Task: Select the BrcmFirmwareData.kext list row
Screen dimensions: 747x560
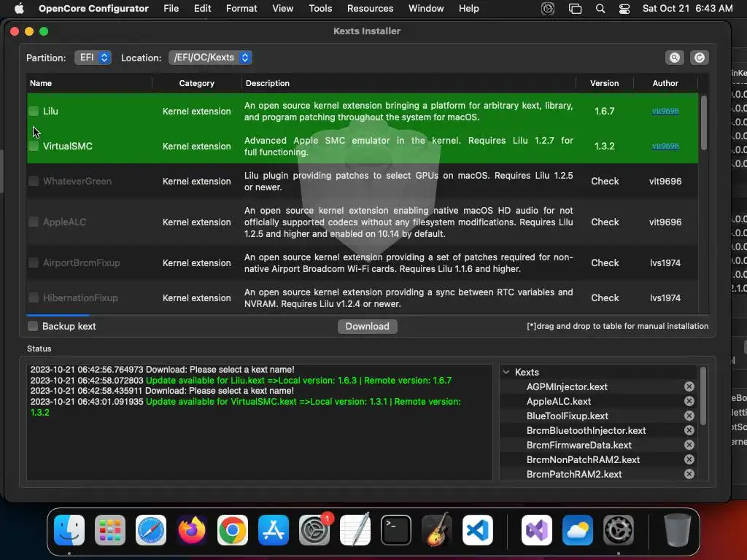Action: pyautogui.click(x=599, y=446)
